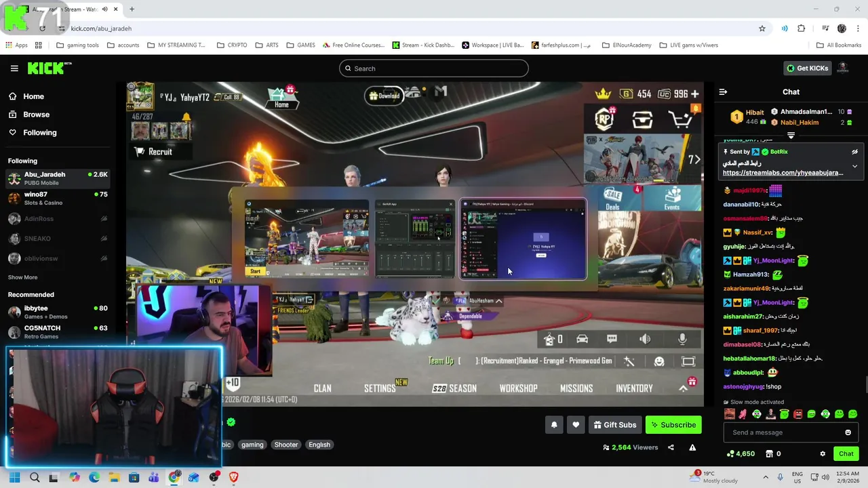
Task: Open the Kick hamburger menu
Action: coord(14,68)
